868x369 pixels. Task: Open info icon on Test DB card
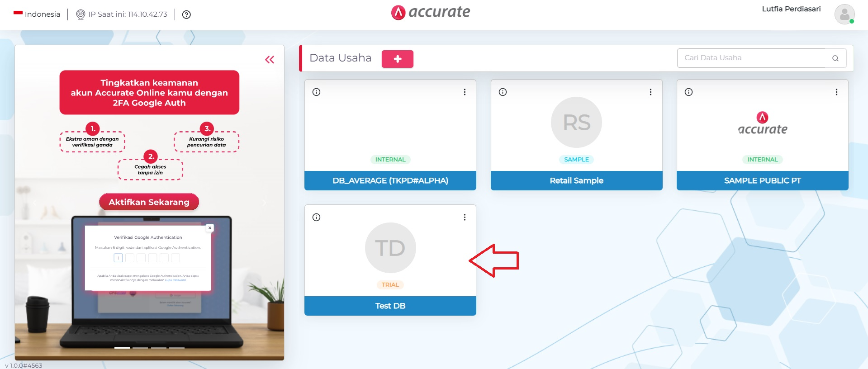[x=317, y=218]
